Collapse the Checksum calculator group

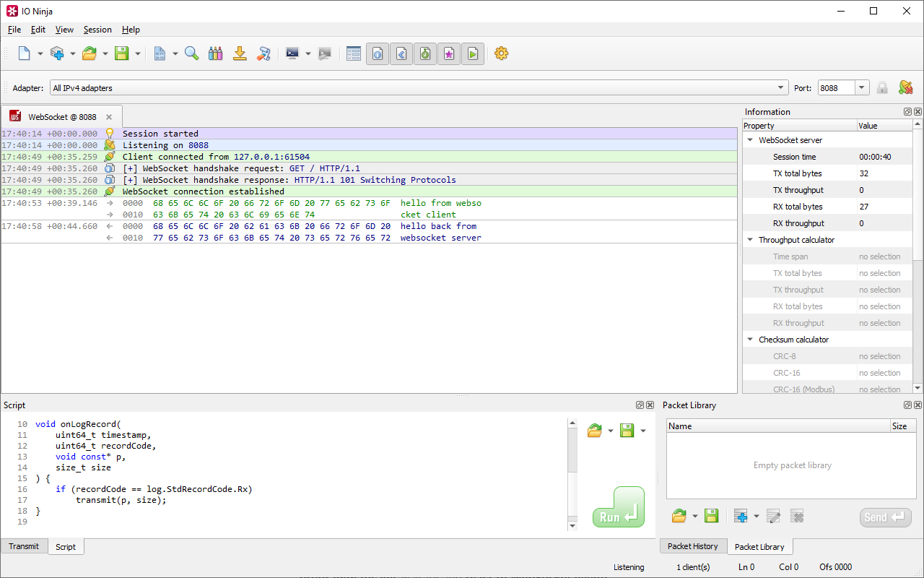749,340
